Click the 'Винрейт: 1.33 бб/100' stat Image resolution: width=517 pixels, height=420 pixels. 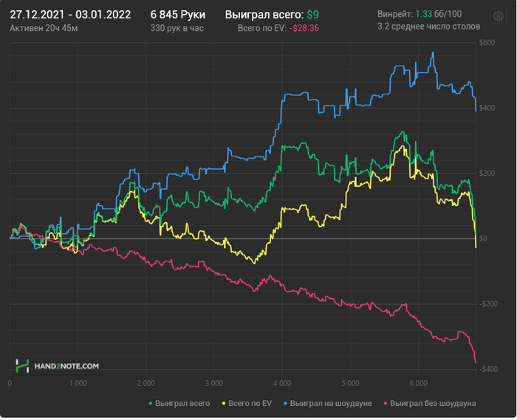[x=420, y=14]
